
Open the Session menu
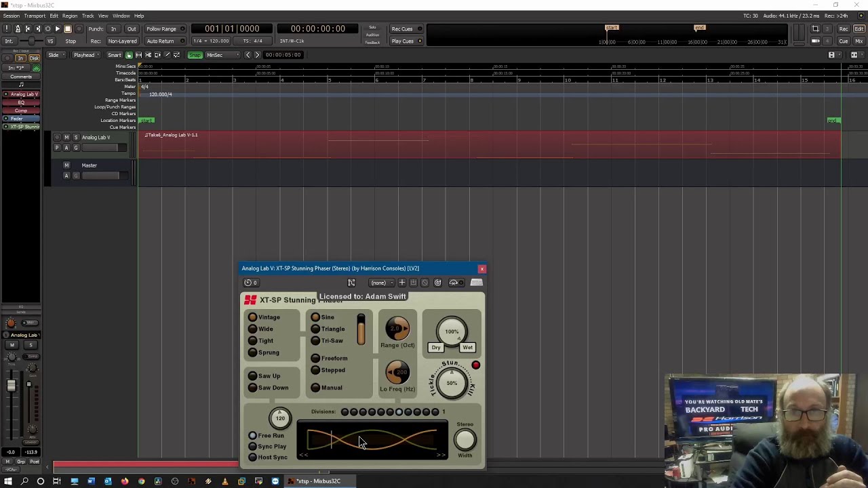(x=12, y=16)
